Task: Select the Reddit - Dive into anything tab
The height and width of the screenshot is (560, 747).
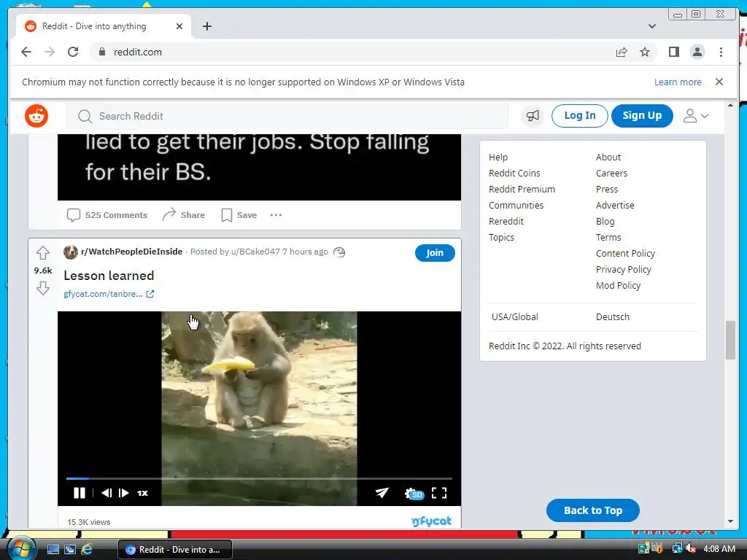Action: (x=104, y=26)
